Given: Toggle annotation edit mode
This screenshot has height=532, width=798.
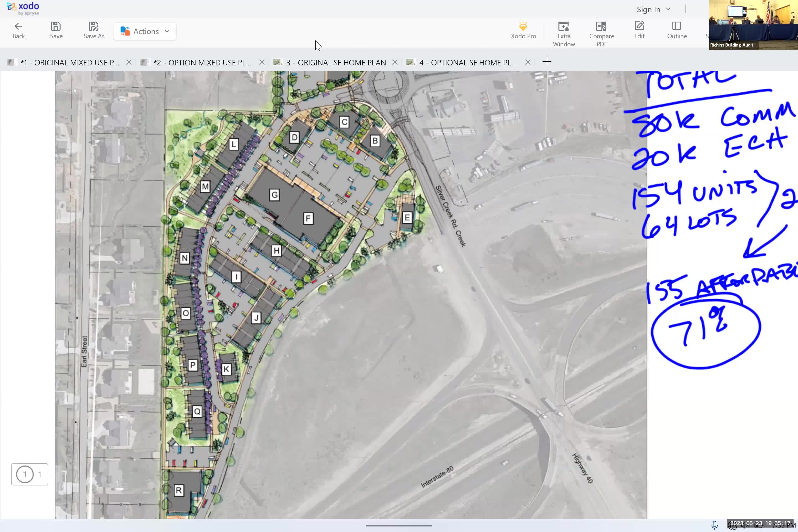Looking at the screenshot, I should [639, 30].
